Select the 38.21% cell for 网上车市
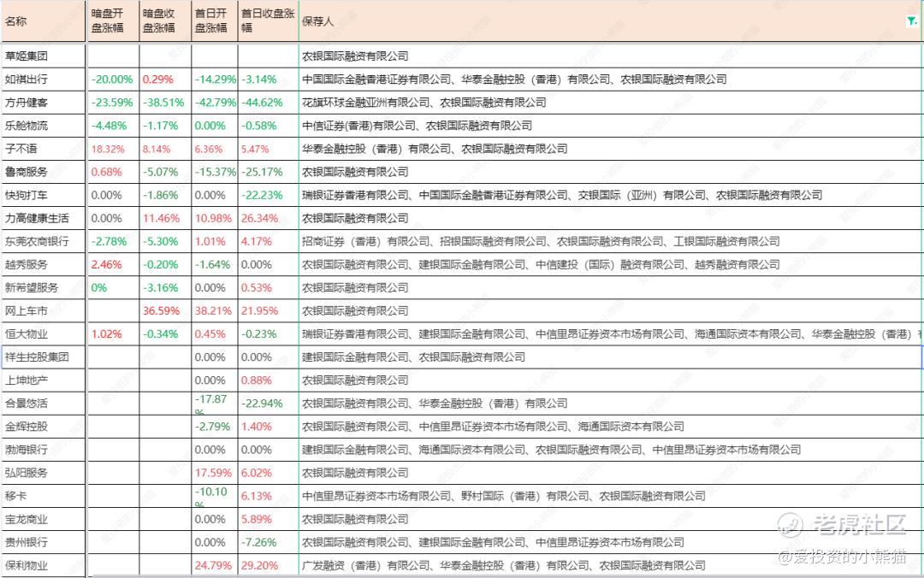Image resolution: width=924 pixels, height=578 pixels. point(215,310)
